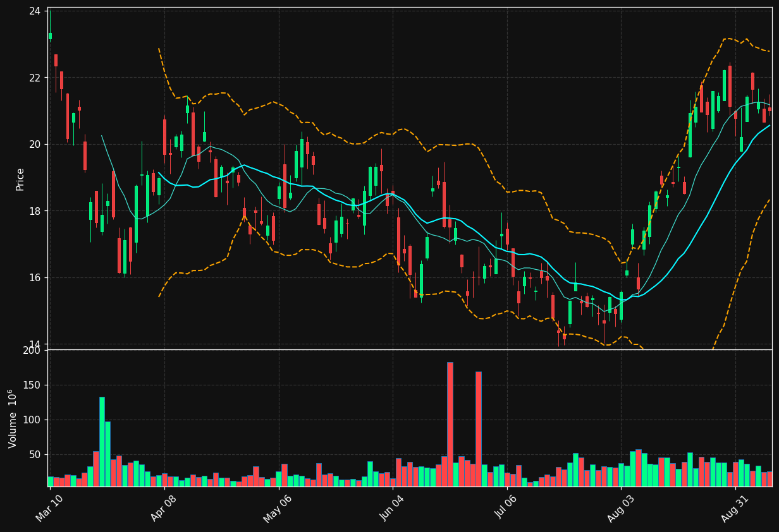Click price tick value 24
Viewport: 779px width, 532px height.
35,11
